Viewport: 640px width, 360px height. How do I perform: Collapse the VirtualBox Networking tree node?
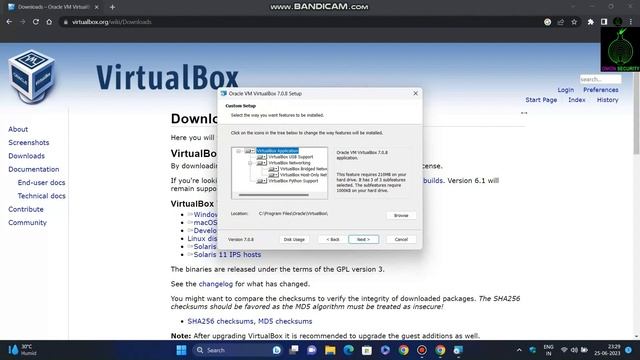[x=250, y=163]
